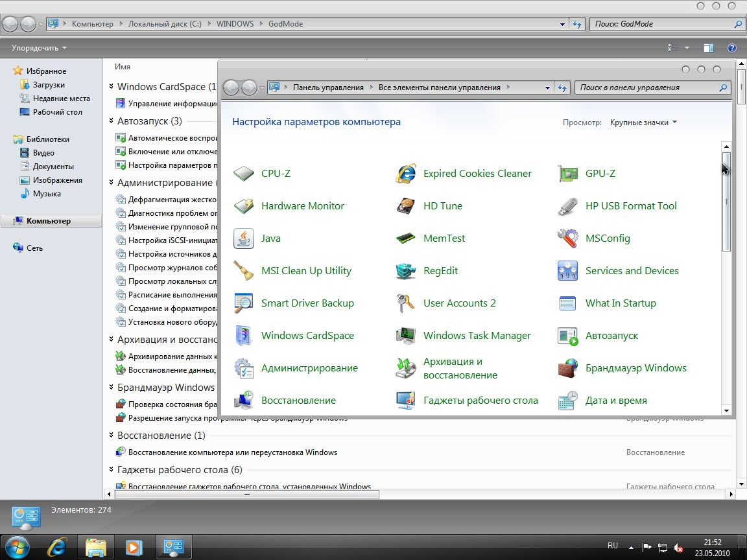Click the control panel vertical scrollbar down arrow
Image resolution: width=747 pixels, height=560 pixels.
(726, 410)
